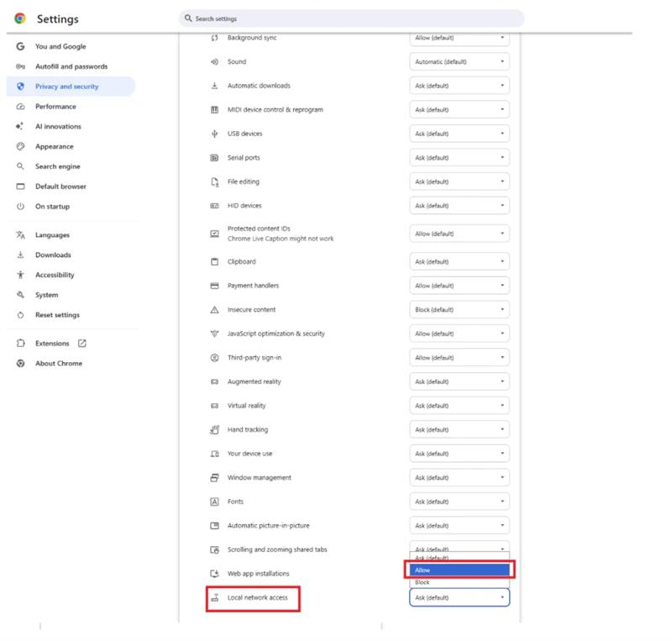Click the Third-party sign-in icon
This screenshot has width=672, height=641.
(x=214, y=358)
